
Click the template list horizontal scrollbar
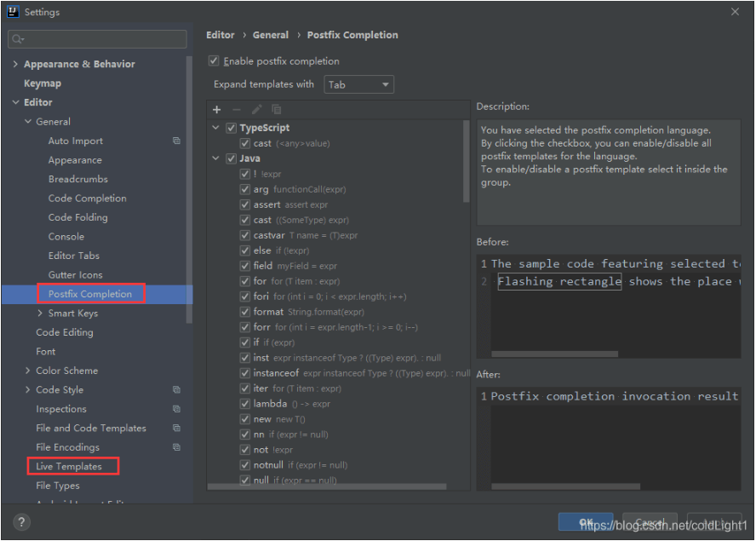click(327, 486)
